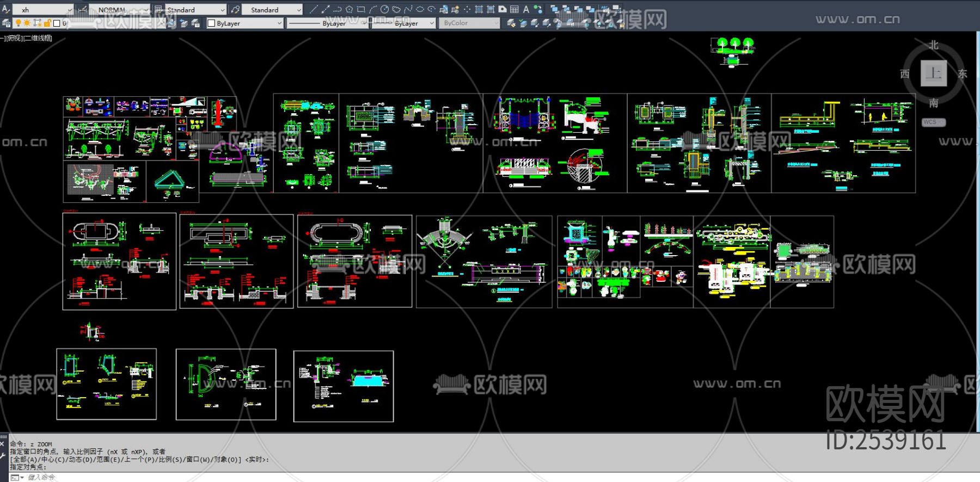Toggle layer 0 on/off lightbulb
Viewport: 980px width, 482px height.
click(x=18, y=23)
